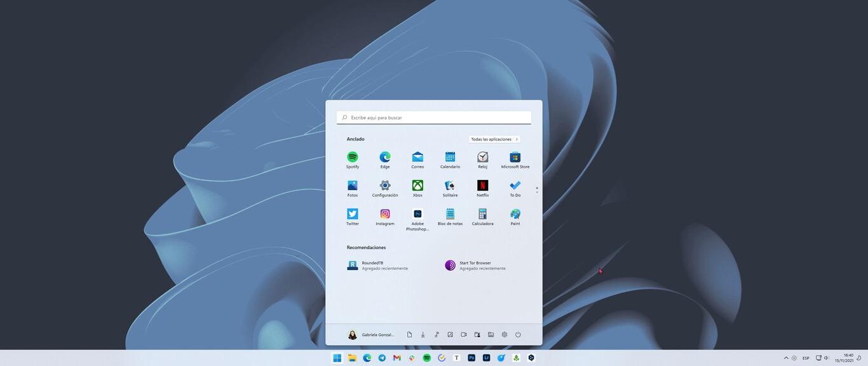Click the Power button in Start menu

click(x=518, y=335)
